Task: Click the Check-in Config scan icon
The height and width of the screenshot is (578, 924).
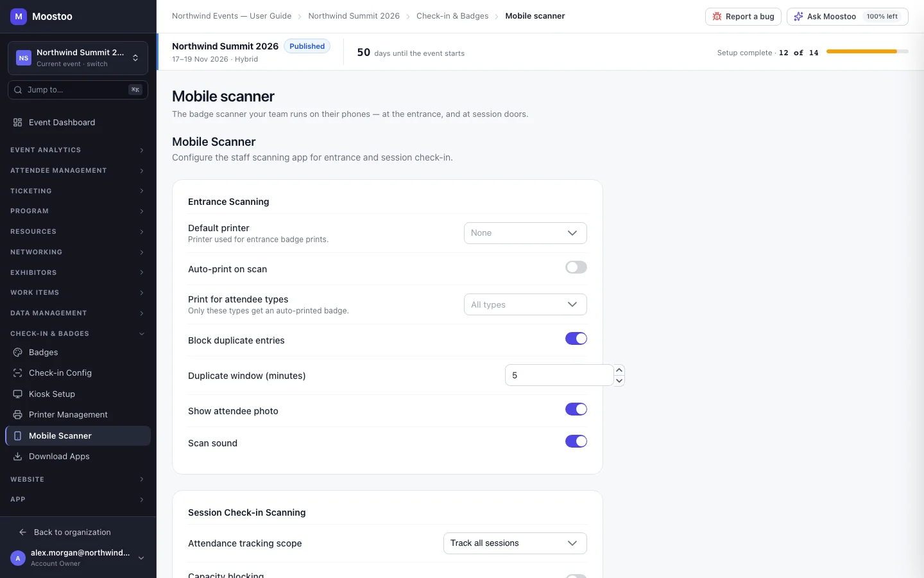Action: tap(18, 373)
